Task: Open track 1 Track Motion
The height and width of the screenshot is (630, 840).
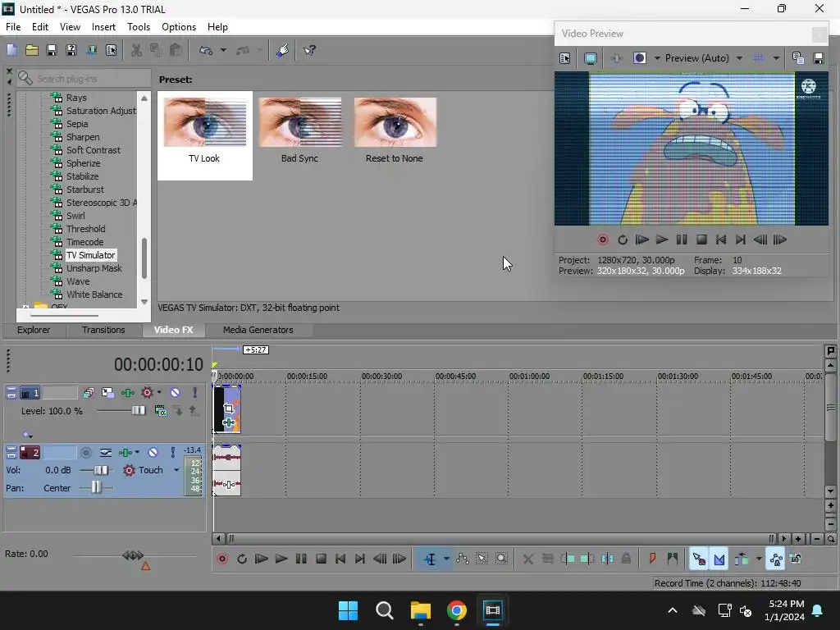Action: click(x=107, y=393)
